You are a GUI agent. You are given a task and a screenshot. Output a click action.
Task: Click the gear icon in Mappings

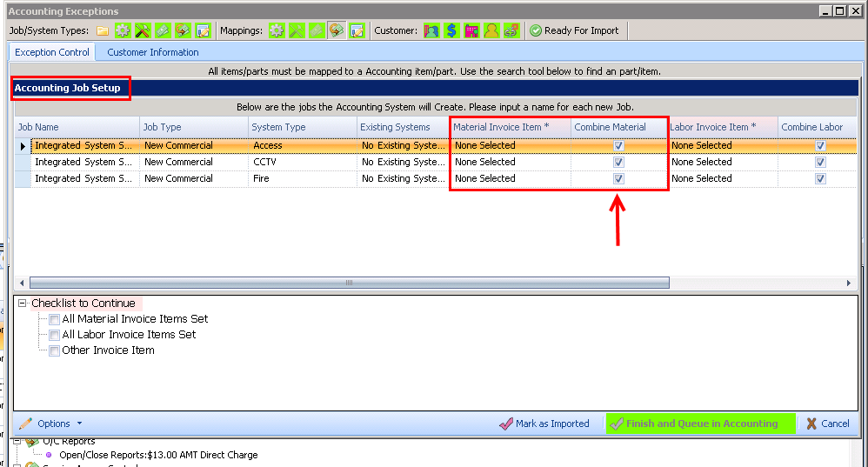pyautogui.click(x=277, y=31)
